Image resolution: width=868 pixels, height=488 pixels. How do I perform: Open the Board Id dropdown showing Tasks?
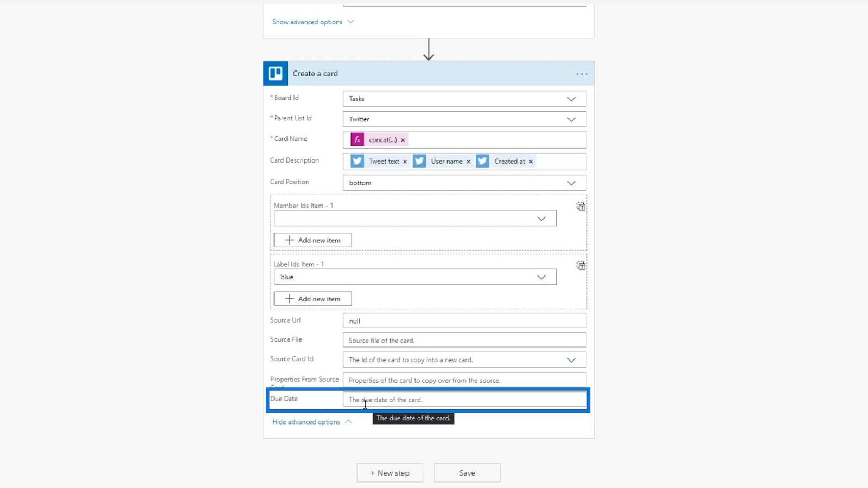tap(464, 99)
